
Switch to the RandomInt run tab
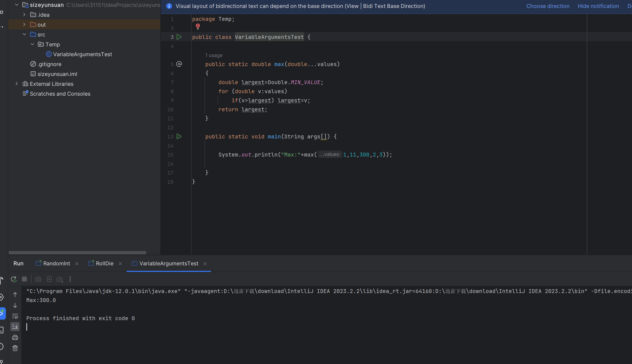56,263
